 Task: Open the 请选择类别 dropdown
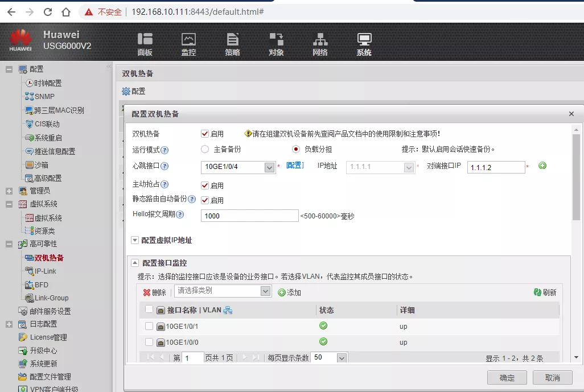[x=265, y=291]
